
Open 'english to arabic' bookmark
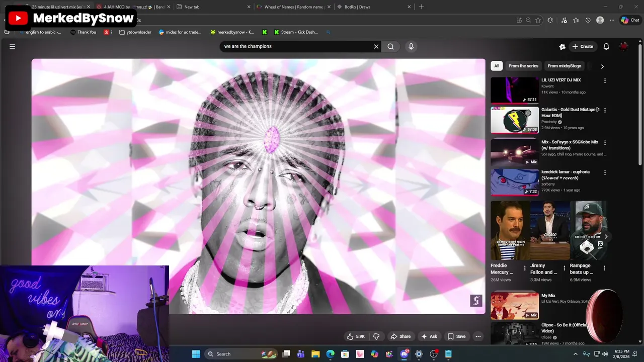(x=40, y=32)
